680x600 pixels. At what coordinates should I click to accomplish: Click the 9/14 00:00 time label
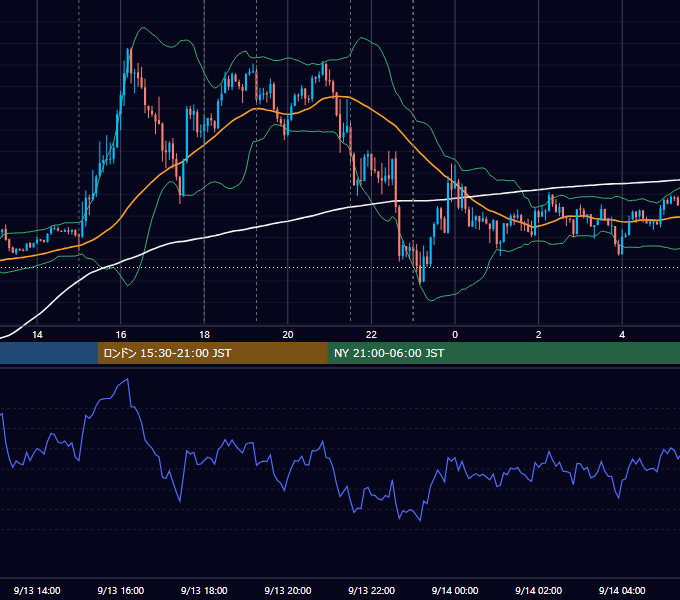pyautogui.click(x=455, y=590)
